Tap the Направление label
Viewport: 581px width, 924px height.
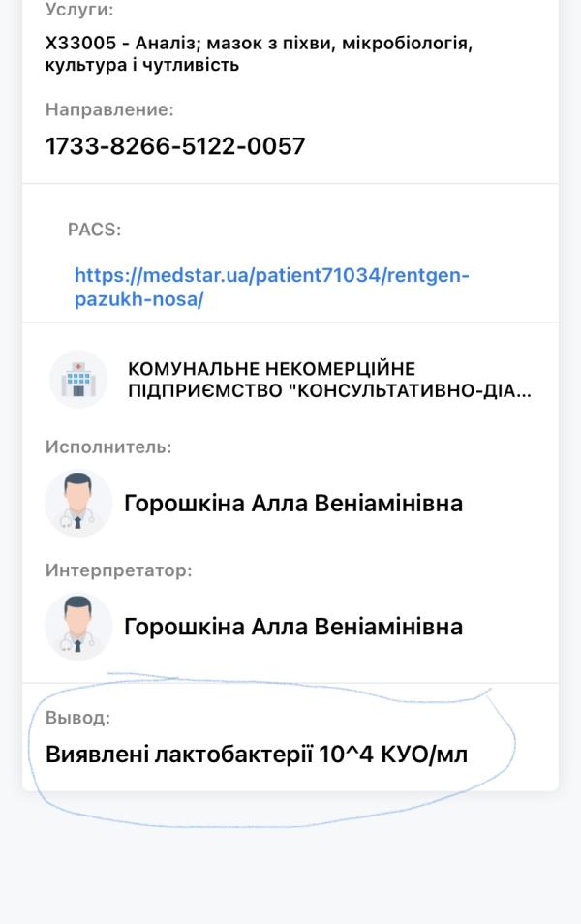(109, 109)
